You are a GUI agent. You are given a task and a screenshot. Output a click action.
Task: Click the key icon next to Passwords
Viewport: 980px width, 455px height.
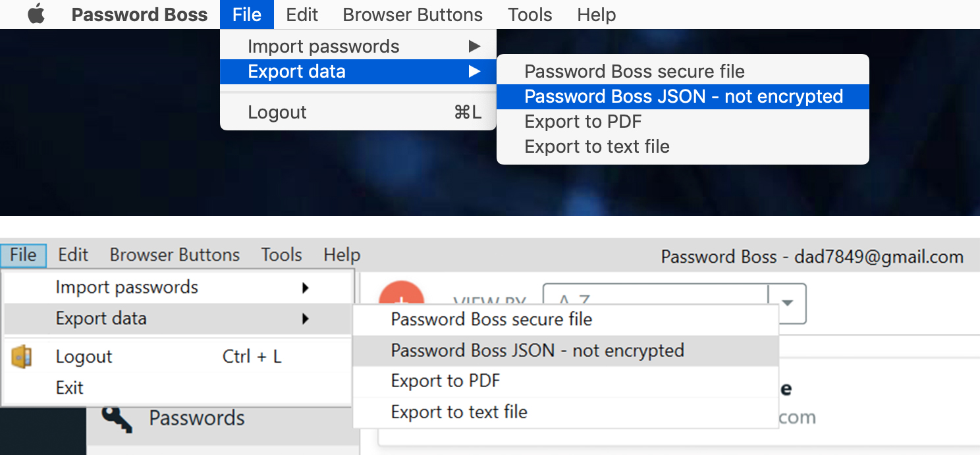[117, 418]
